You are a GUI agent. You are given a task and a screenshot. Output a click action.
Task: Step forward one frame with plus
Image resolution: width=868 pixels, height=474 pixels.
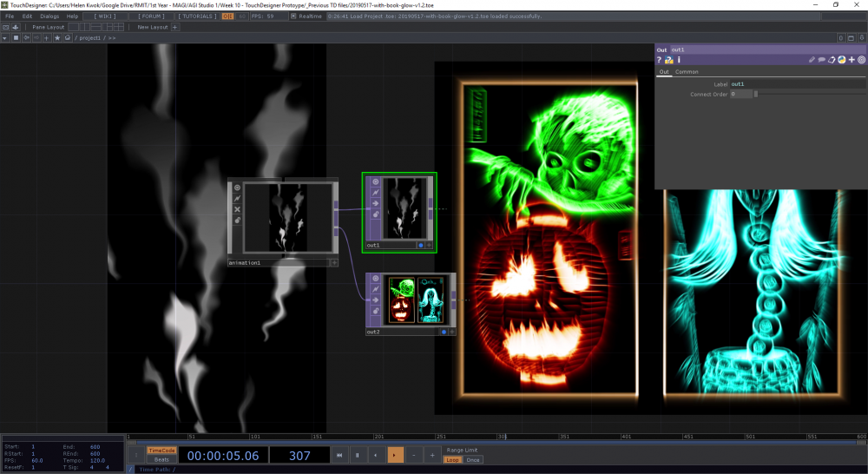click(432, 455)
